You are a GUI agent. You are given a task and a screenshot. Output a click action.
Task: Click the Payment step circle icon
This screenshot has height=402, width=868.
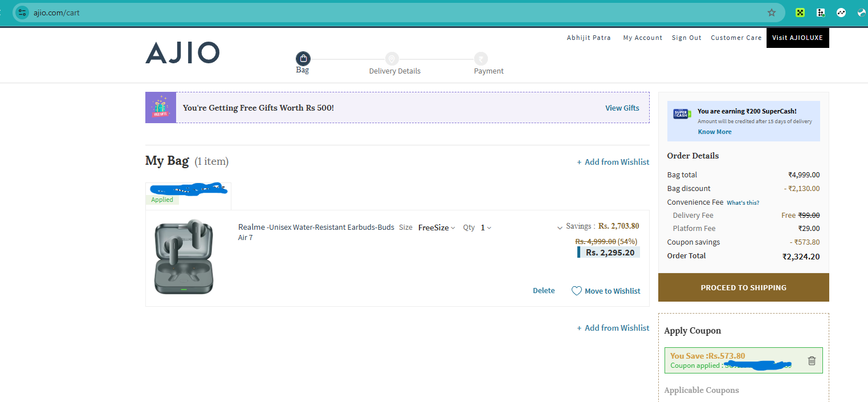coord(480,58)
